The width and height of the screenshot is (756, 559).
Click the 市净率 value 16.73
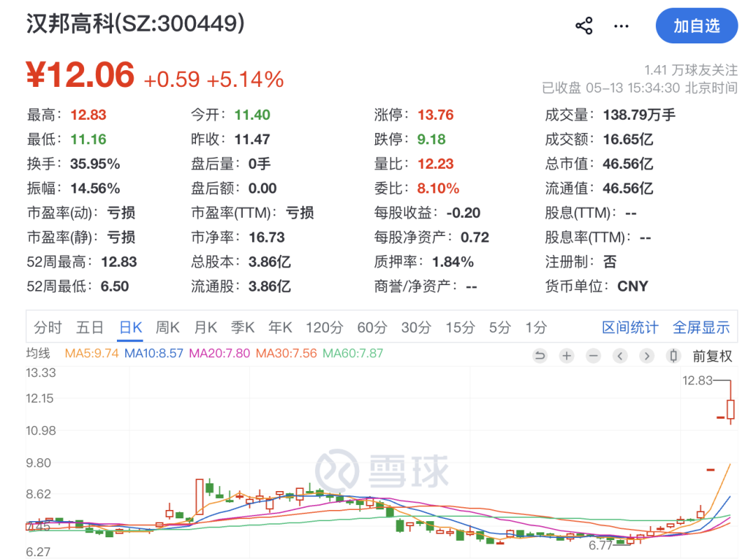(267, 237)
